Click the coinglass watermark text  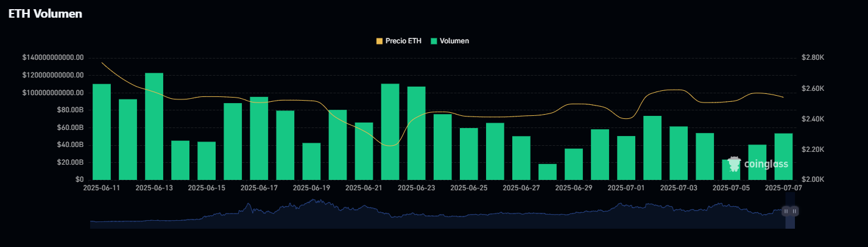click(766, 164)
